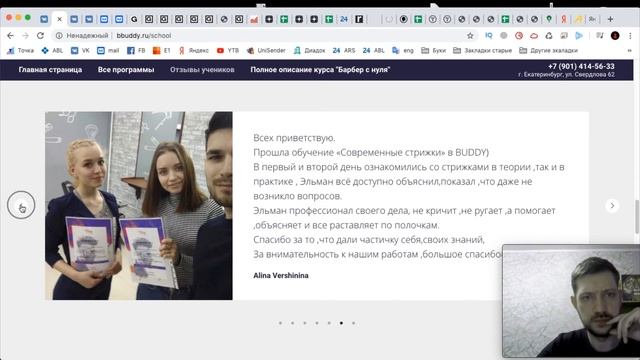640x360 pixels.
Task: Select seventh carousel dot
Action: pos(353,323)
